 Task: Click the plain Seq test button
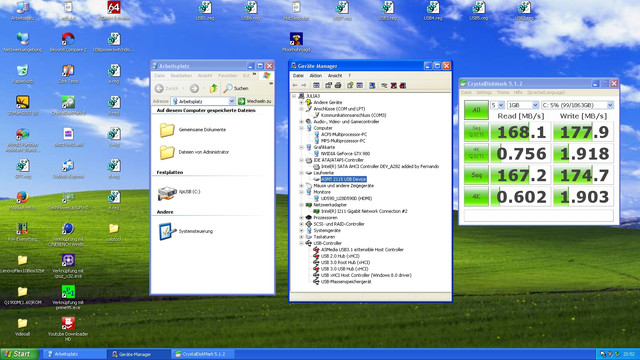[476, 175]
